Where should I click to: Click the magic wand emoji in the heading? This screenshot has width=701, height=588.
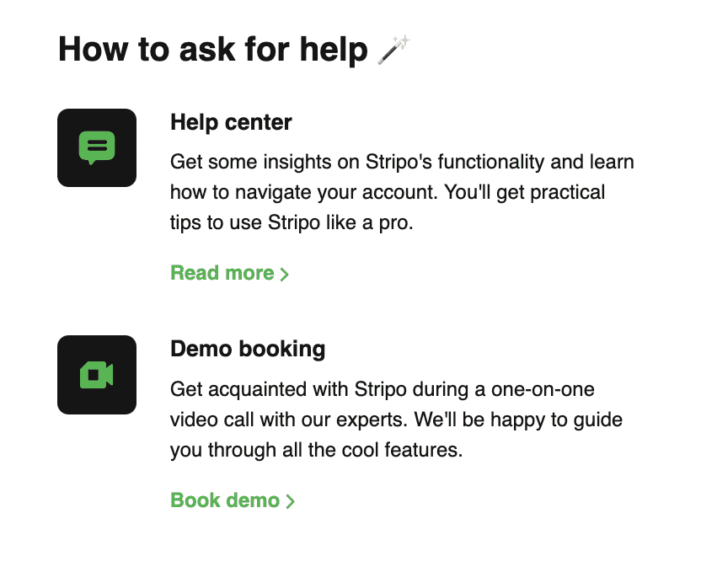(x=393, y=51)
